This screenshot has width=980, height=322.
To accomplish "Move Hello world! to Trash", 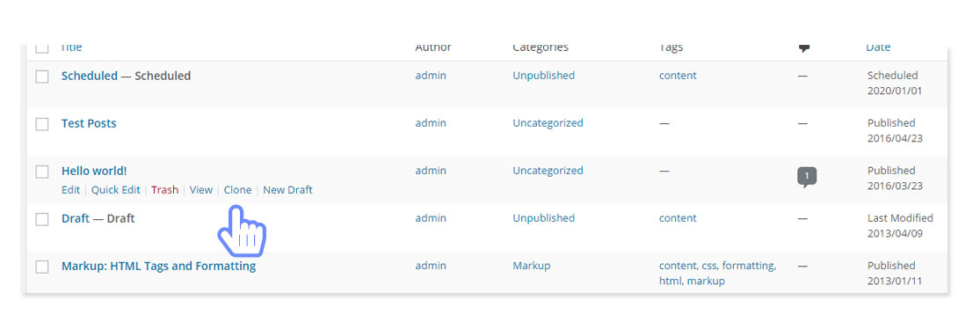I will [x=165, y=189].
